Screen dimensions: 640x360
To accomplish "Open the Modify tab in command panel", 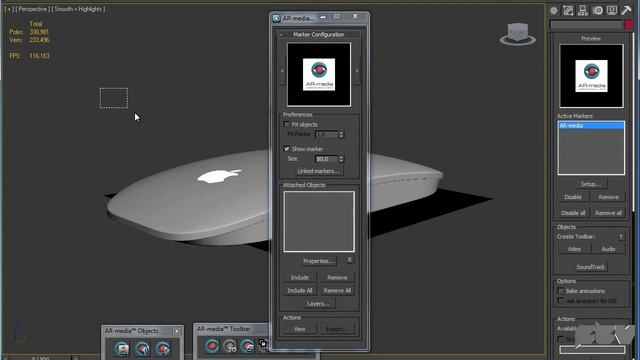I will tap(568, 11).
